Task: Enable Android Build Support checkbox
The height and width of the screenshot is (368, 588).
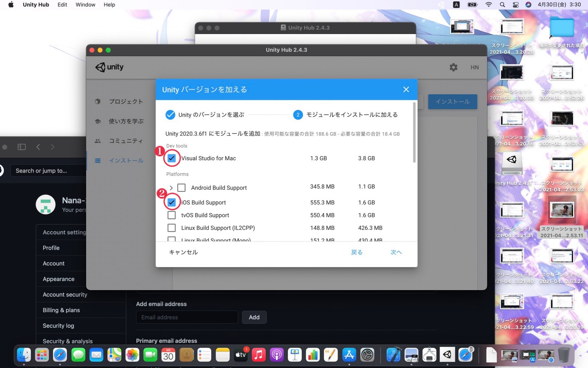Action: coord(181,188)
